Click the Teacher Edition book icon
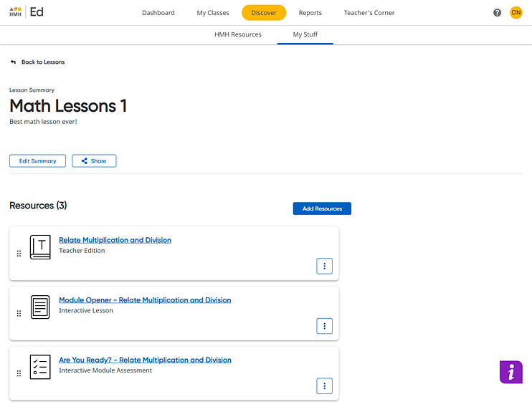 pos(40,247)
